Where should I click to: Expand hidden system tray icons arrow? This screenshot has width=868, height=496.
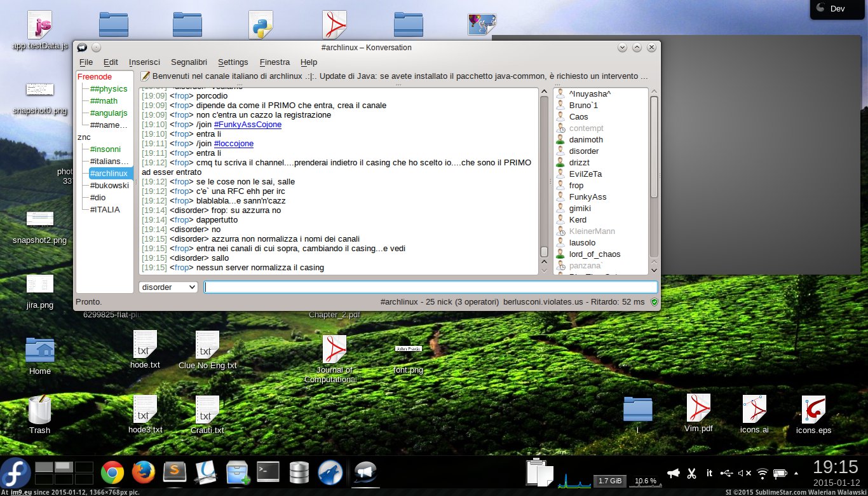(x=796, y=473)
